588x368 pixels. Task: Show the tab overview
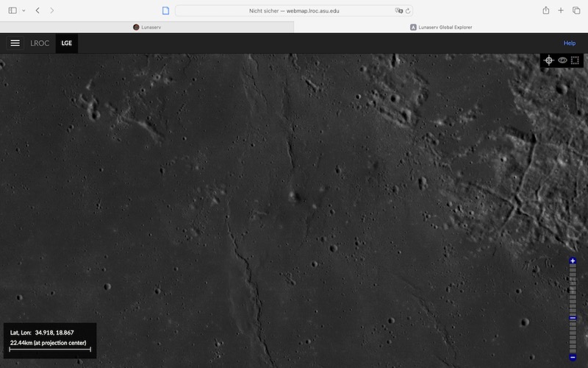pos(576,10)
